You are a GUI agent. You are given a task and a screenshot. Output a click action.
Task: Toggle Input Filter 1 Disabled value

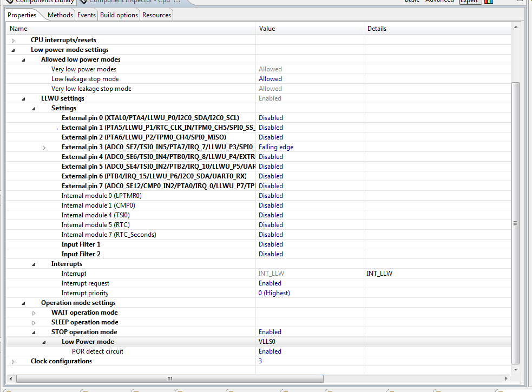pyautogui.click(x=271, y=244)
